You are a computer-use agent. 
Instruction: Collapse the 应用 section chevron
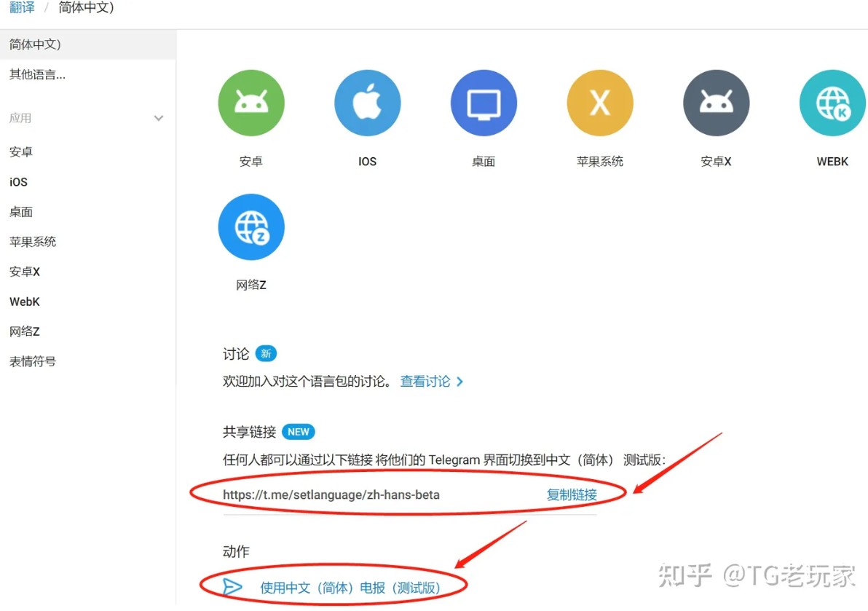[159, 118]
